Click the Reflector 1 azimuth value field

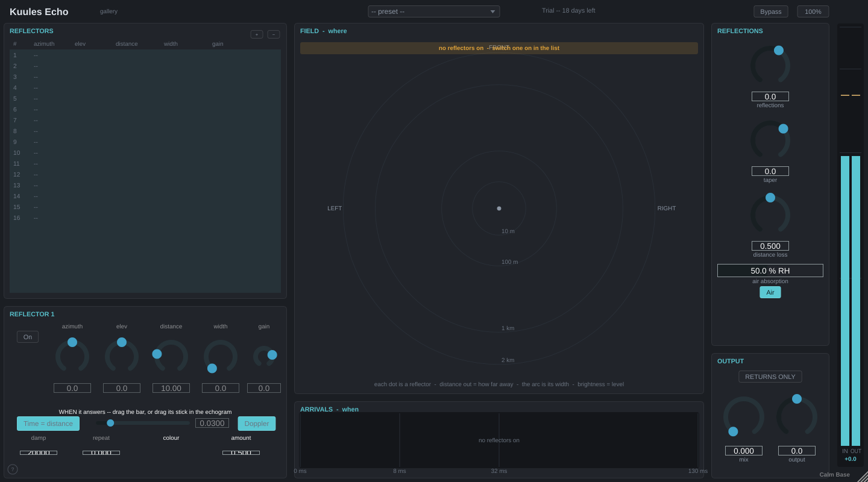click(x=72, y=388)
